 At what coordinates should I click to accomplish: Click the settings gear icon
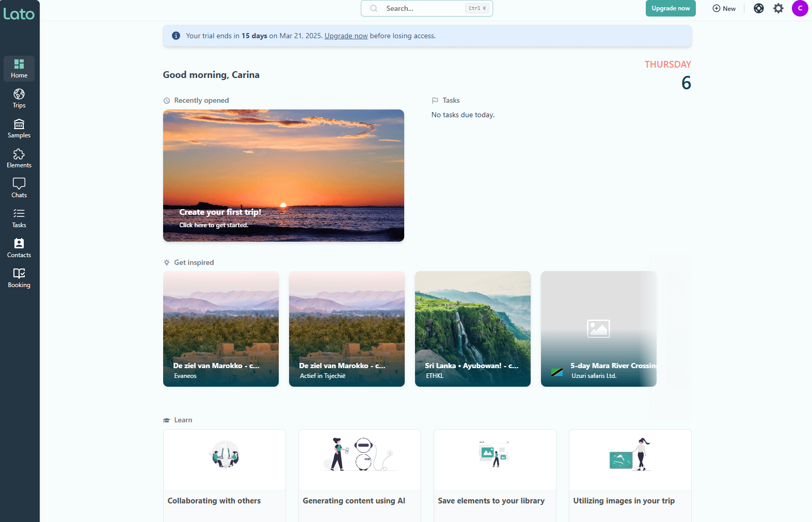click(x=778, y=8)
